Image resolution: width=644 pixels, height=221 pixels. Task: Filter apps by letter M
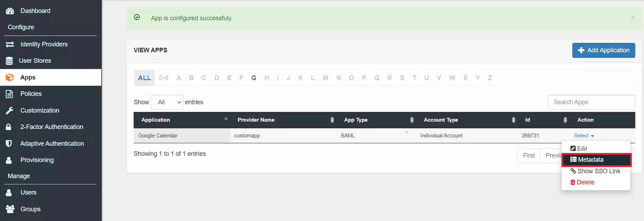pyautogui.click(x=325, y=78)
